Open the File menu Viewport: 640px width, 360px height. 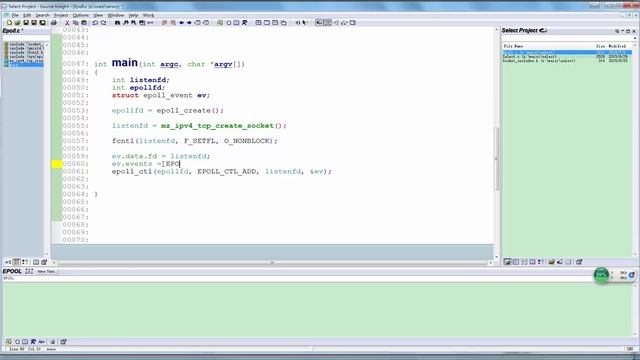[15, 15]
